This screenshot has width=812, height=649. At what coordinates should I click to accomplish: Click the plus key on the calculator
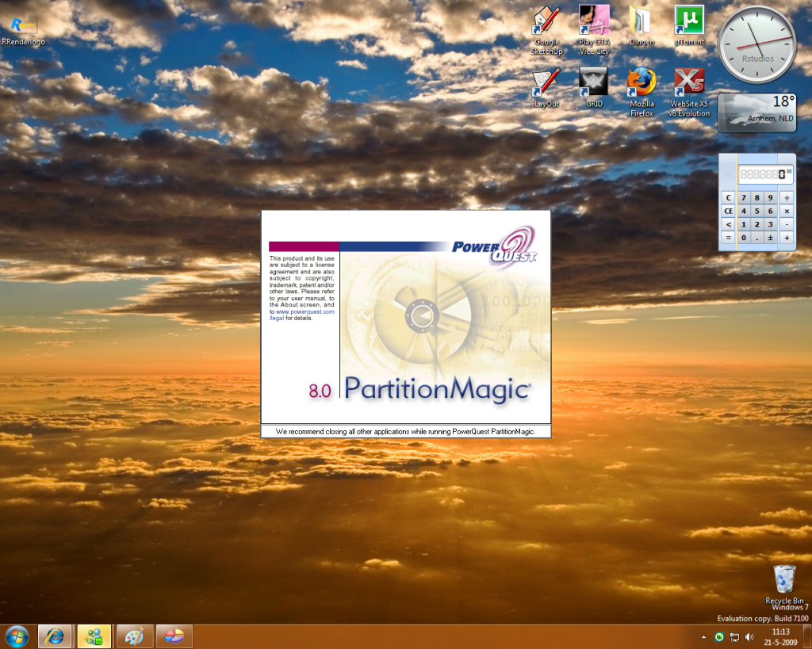pos(787,238)
